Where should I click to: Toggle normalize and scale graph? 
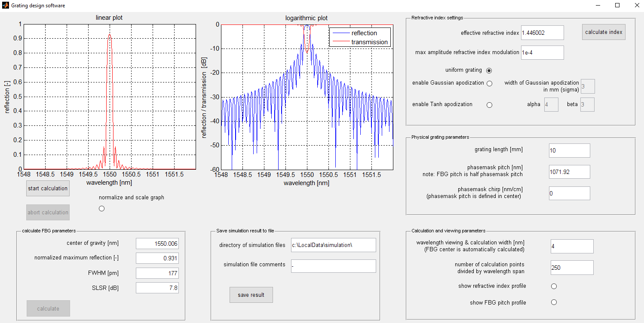[x=101, y=208]
